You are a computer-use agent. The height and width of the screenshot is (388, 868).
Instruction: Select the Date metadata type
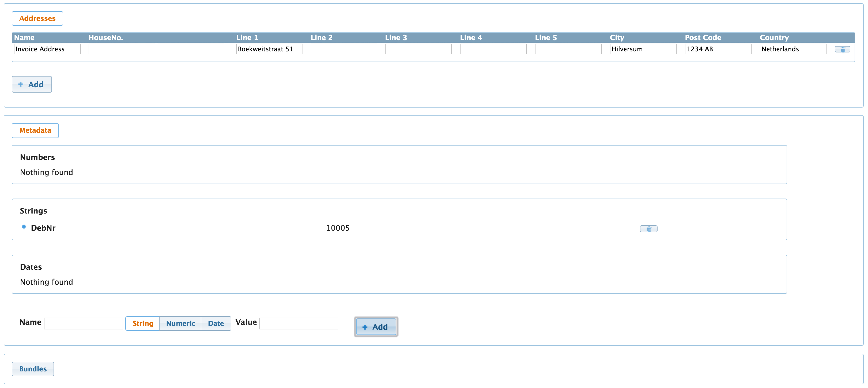click(216, 323)
